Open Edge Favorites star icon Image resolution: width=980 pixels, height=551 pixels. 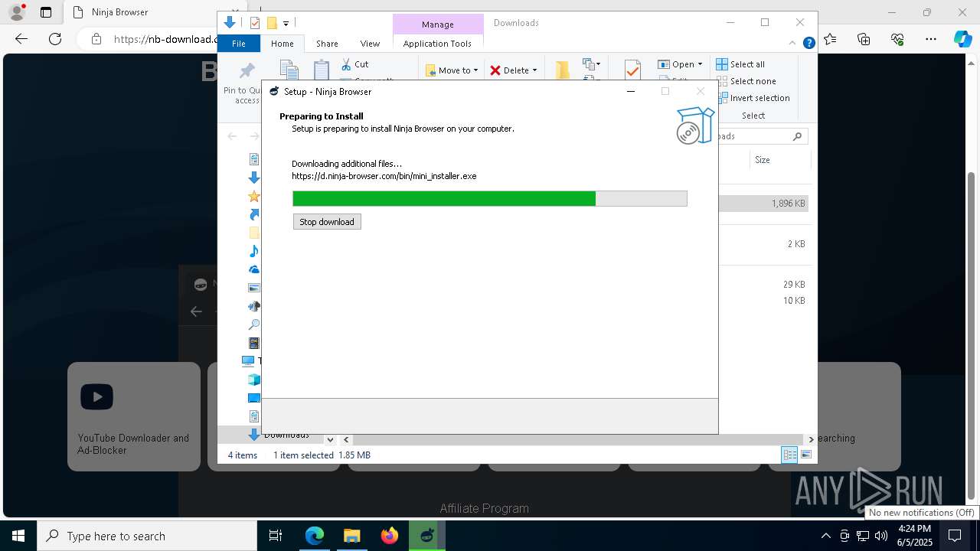pyautogui.click(x=831, y=38)
